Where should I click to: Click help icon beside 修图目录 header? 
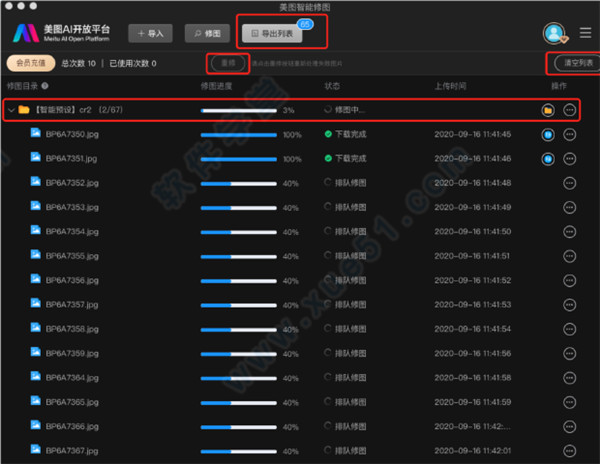coord(45,87)
